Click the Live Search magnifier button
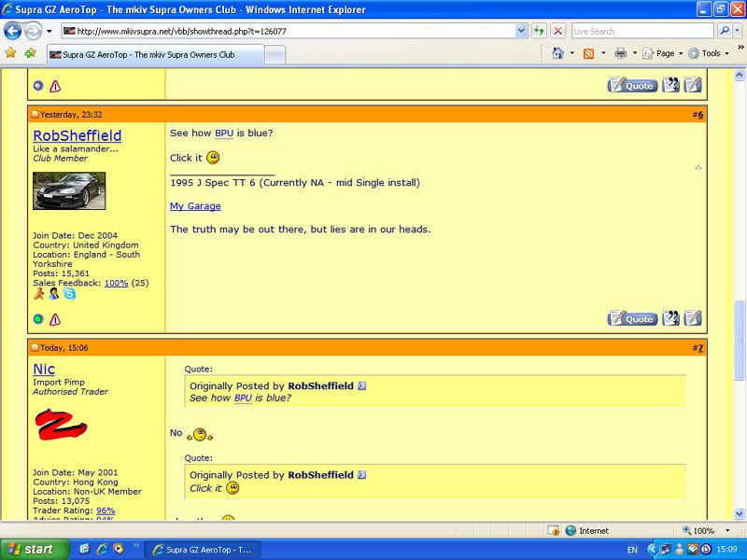The height and width of the screenshot is (560, 747). point(724,32)
